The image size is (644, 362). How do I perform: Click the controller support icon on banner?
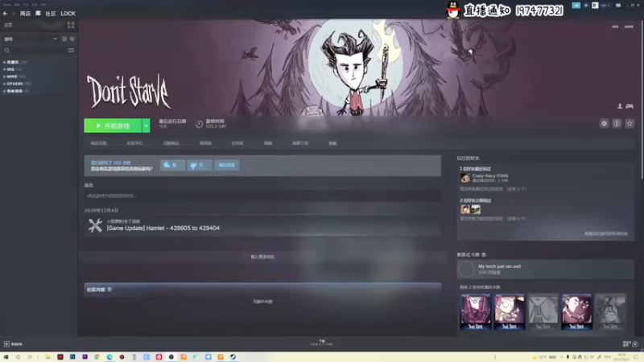[630, 106]
